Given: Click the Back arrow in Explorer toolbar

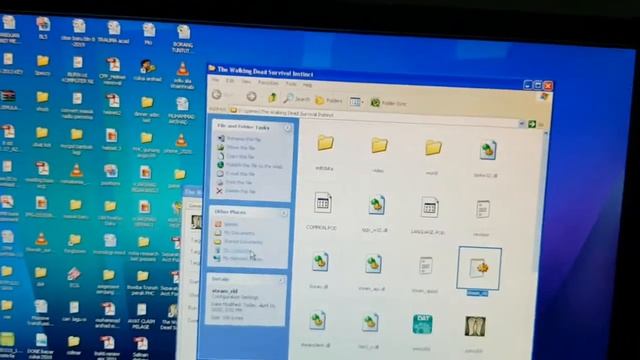Looking at the screenshot, I should point(217,95).
